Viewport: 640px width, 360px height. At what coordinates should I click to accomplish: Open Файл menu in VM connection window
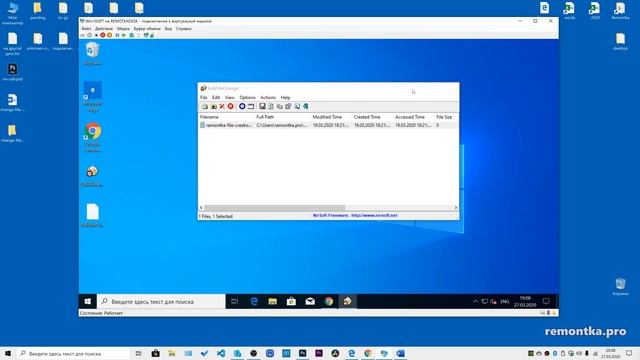(x=86, y=29)
